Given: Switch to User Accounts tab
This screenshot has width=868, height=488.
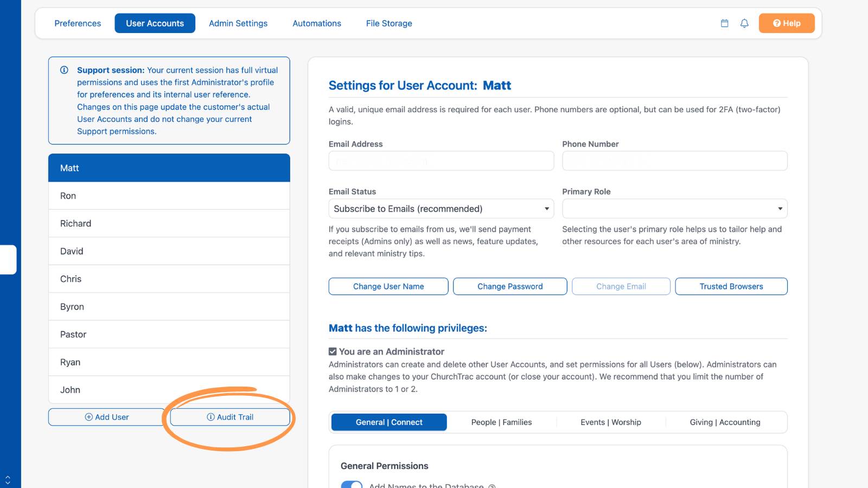Looking at the screenshot, I should click(x=155, y=23).
